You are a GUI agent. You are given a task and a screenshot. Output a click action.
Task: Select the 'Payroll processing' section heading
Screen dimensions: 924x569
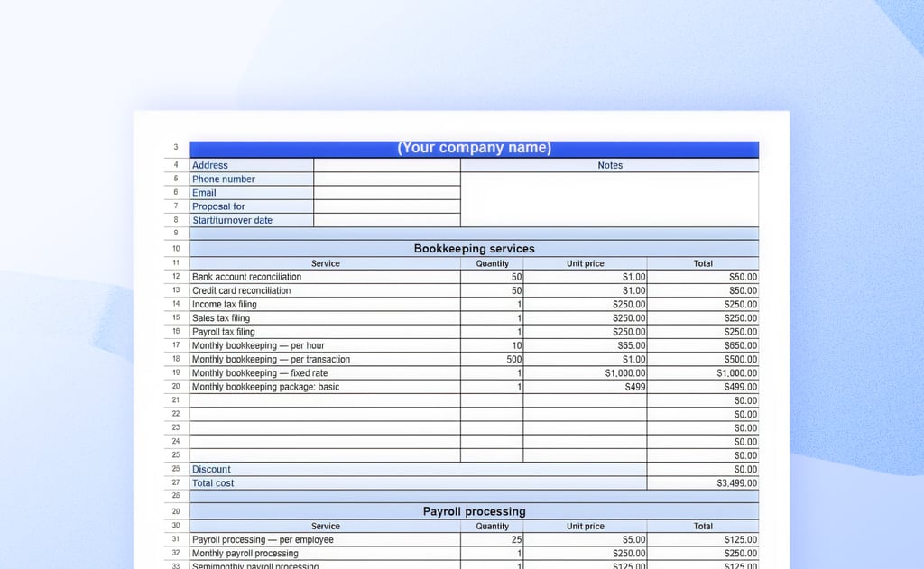click(474, 511)
